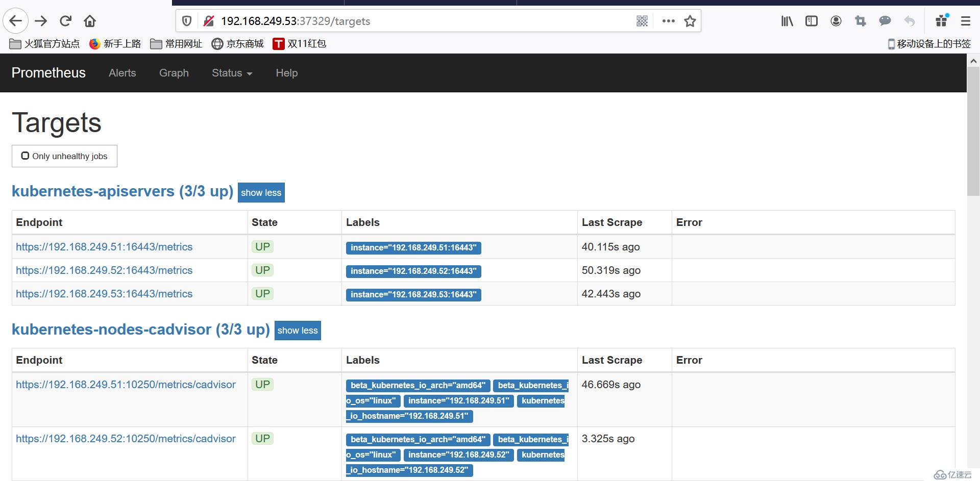This screenshot has width=980, height=481.
Task: Open the QR code icon in address bar
Action: pos(642,21)
